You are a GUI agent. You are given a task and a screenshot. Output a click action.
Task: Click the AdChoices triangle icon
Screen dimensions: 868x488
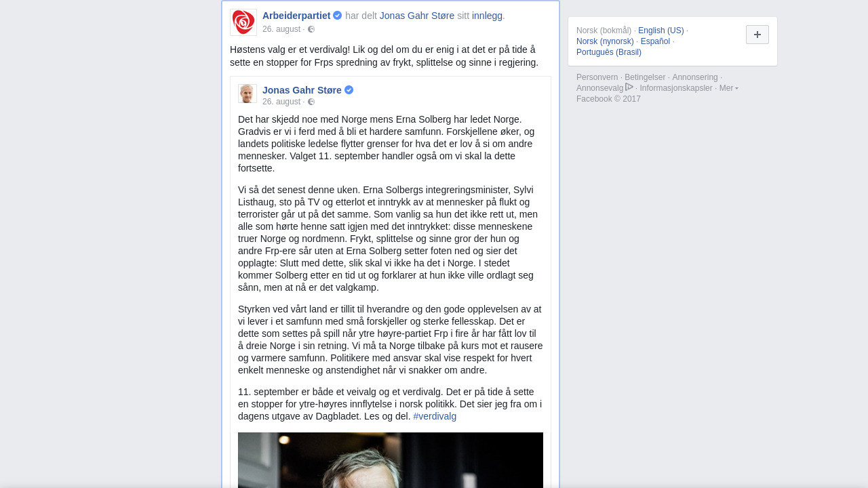click(629, 87)
